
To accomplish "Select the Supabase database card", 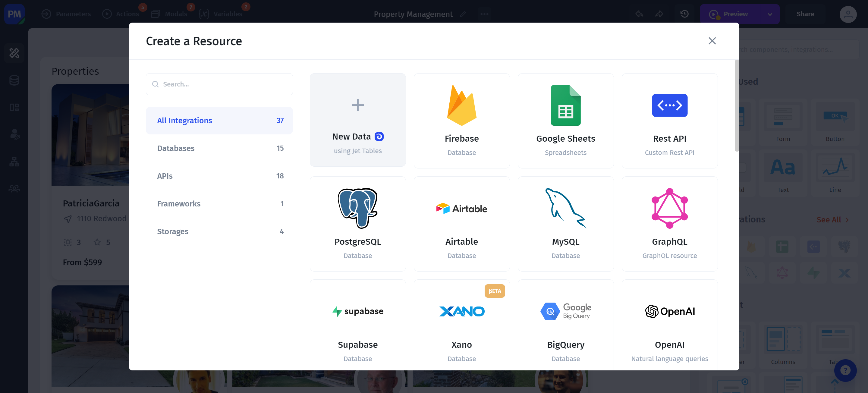I will pos(357,325).
